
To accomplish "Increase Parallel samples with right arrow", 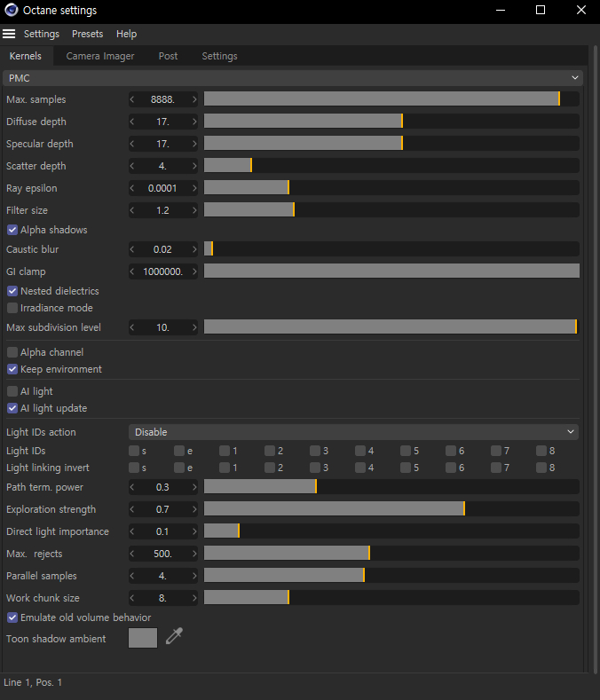I will coord(194,576).
